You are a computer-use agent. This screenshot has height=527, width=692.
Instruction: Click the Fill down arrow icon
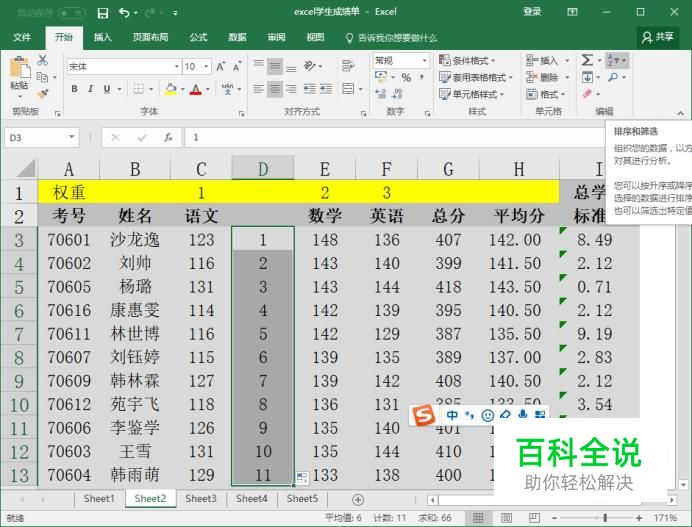pos(587,77)
